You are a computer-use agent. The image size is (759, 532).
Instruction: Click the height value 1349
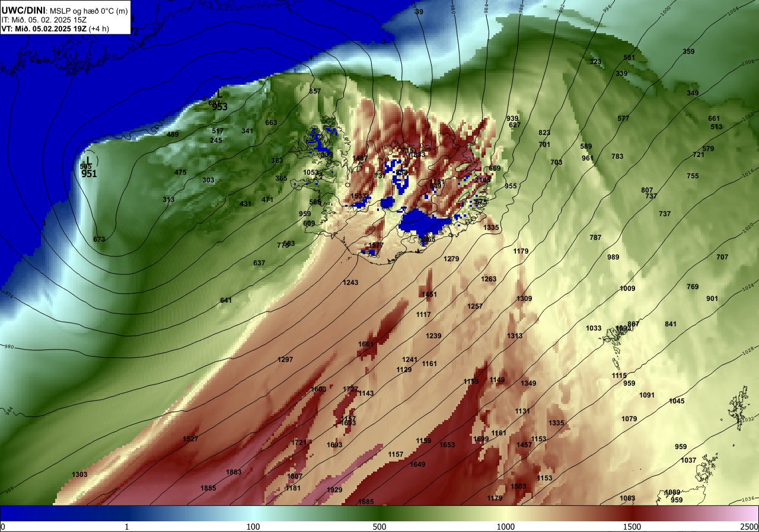(528, 383)
